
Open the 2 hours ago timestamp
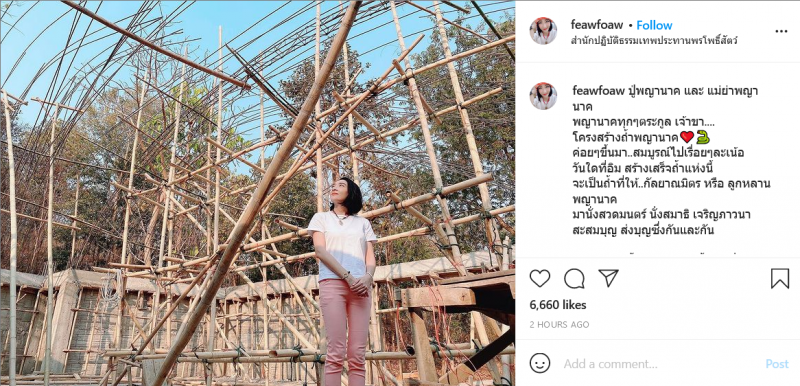559,324
